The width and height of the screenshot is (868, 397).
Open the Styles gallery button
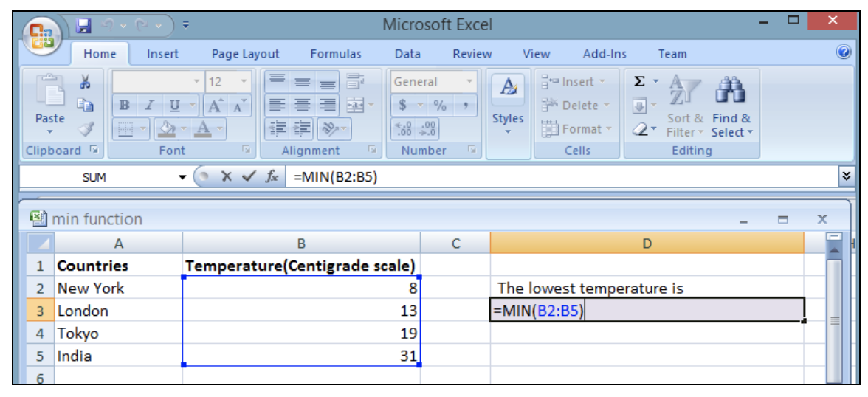point(508,106)
